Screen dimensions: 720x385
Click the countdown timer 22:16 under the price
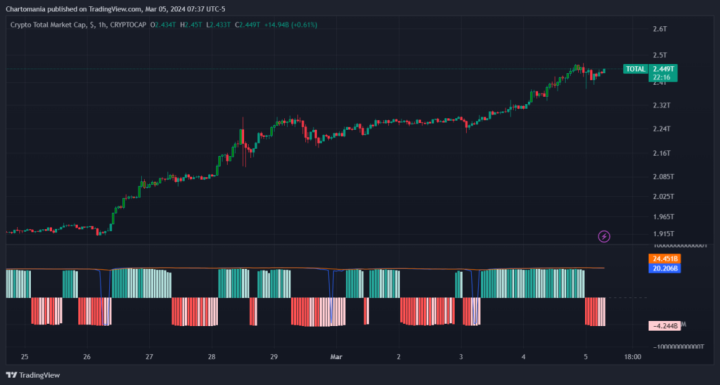pos(662,78)
